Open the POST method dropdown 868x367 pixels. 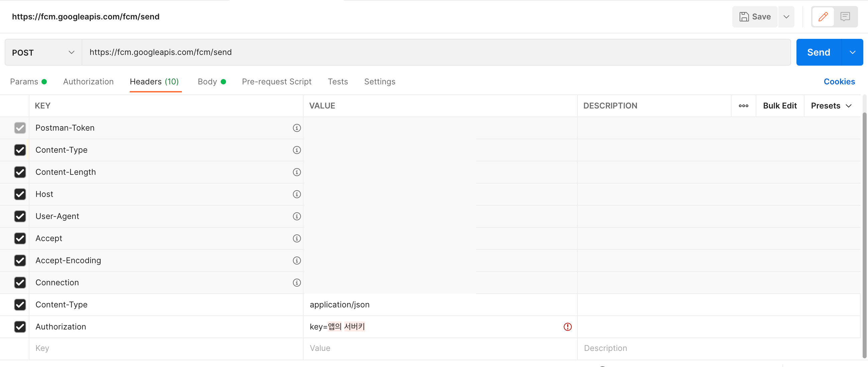pos(43,53)
